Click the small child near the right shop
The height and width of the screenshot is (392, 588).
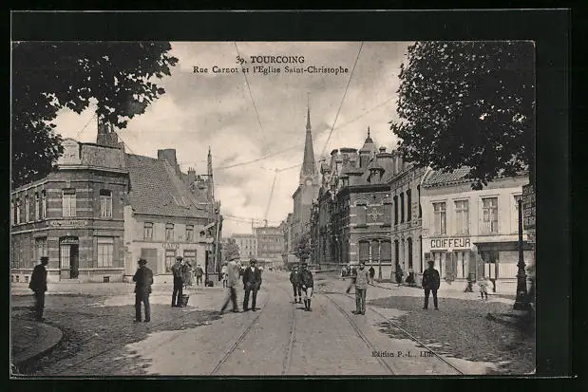pyautogui.click(x=483, y=287)
